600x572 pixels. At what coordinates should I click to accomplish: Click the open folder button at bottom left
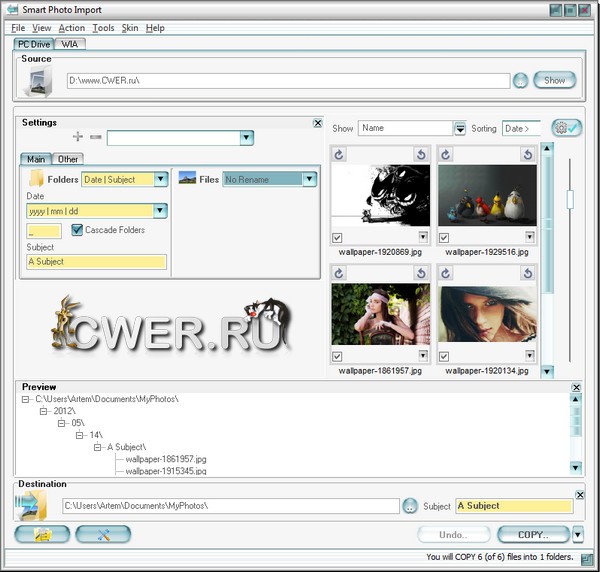[43, 534]
